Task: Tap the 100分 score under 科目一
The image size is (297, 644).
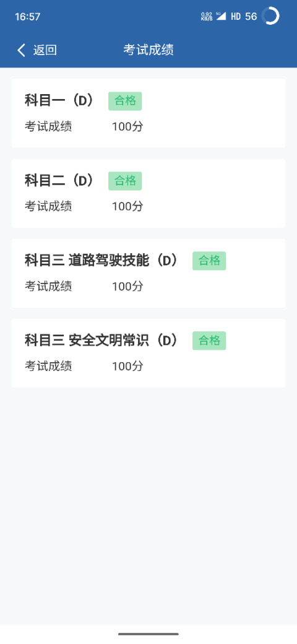Action: 127,126
